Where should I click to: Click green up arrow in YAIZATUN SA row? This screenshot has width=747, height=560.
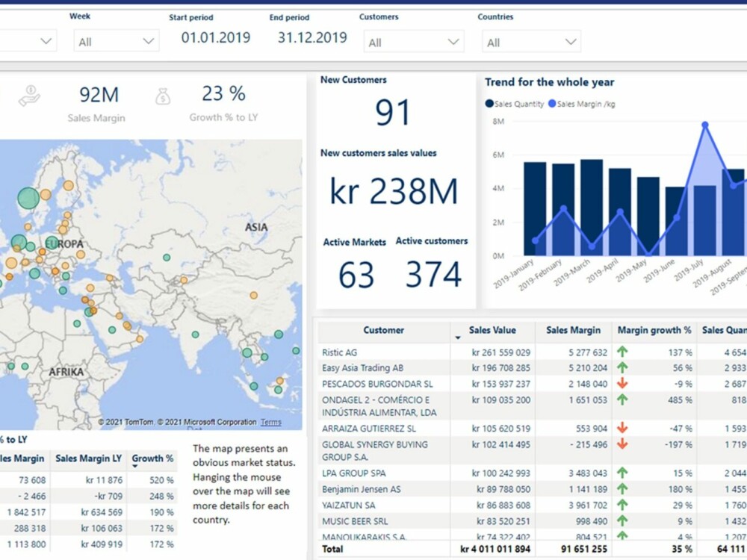coord(622,505)
